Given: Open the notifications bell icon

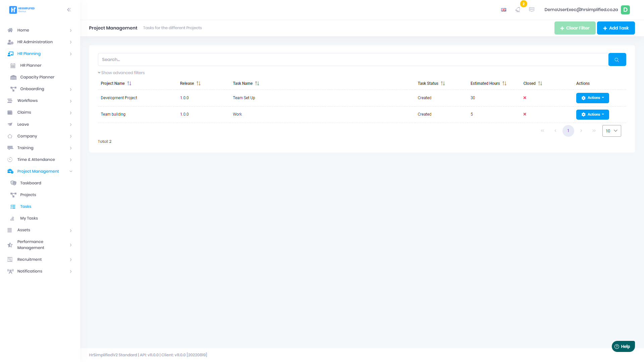Looking at the screenshot, I should (x=518, y=10).
